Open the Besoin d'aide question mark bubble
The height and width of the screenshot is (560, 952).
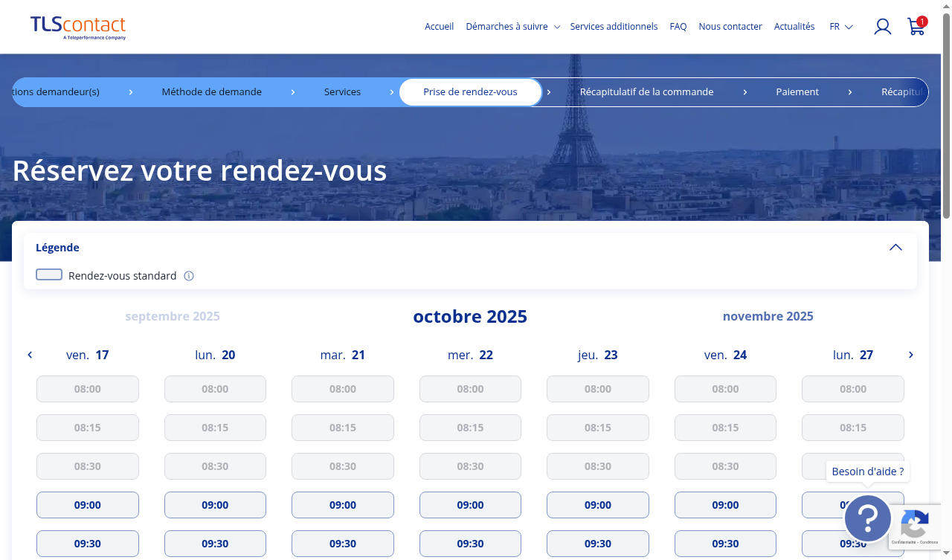[x=868, y=518]
